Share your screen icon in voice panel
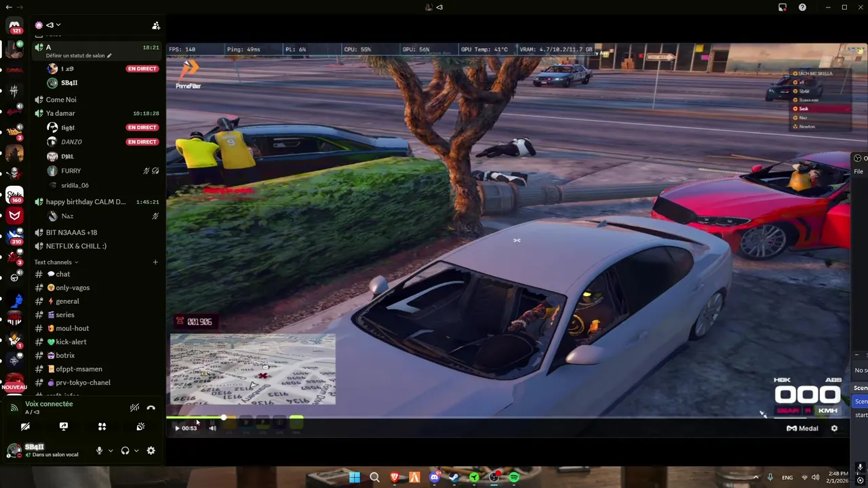868x488 pixels. 64,427
